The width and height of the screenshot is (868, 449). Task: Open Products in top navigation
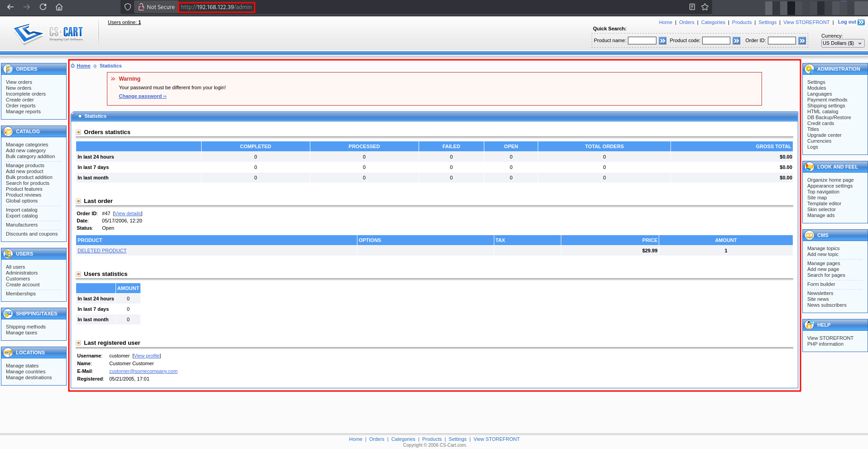click(742, 22)
